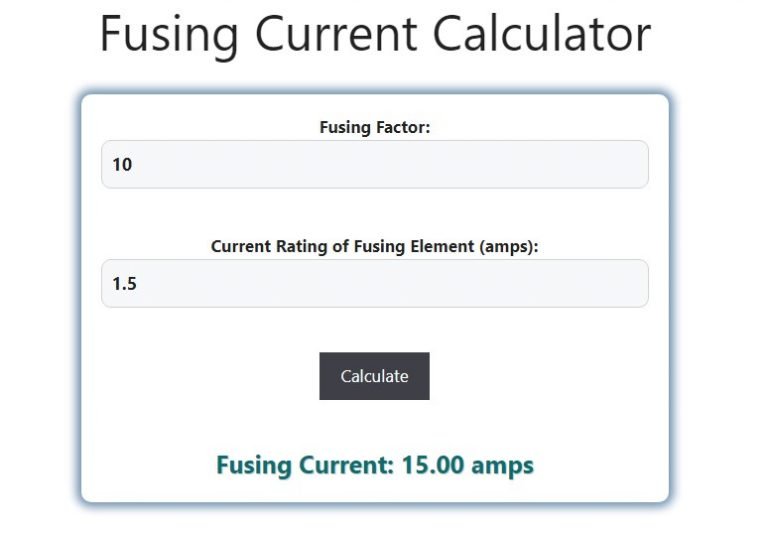Viewport: 768px width, 533px height.
Task: Click the "Fusing Factor:" label
Action: pyautogui.click(x=374, y=127)
